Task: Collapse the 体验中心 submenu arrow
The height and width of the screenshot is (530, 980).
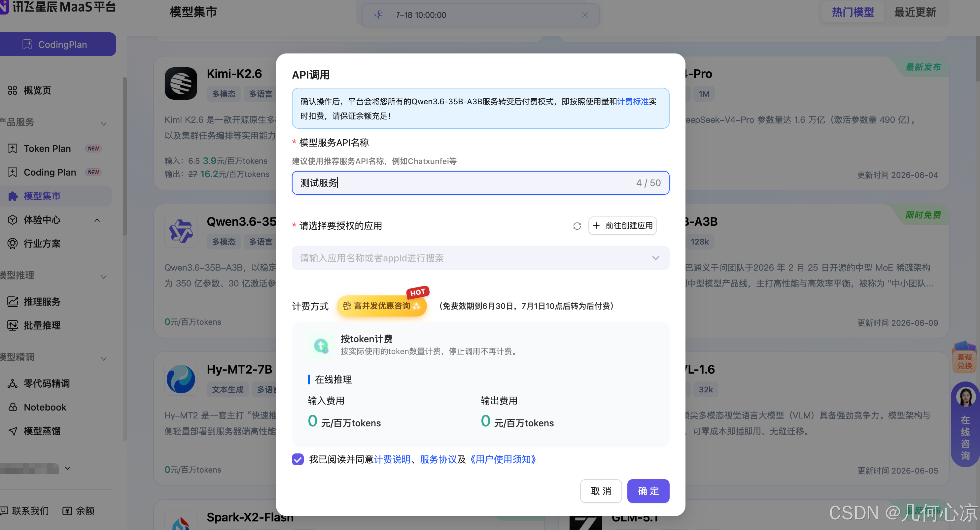Action: pos(97,220)
